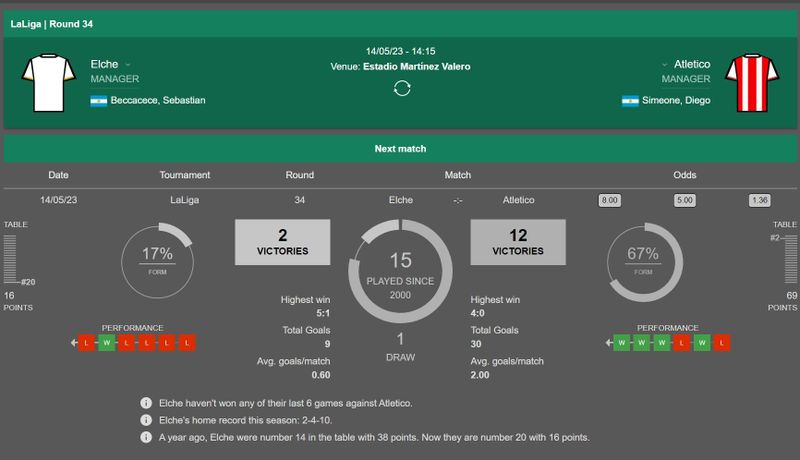
Task: Click Elche highest win 5:1
Action: (x=323, y=313)
